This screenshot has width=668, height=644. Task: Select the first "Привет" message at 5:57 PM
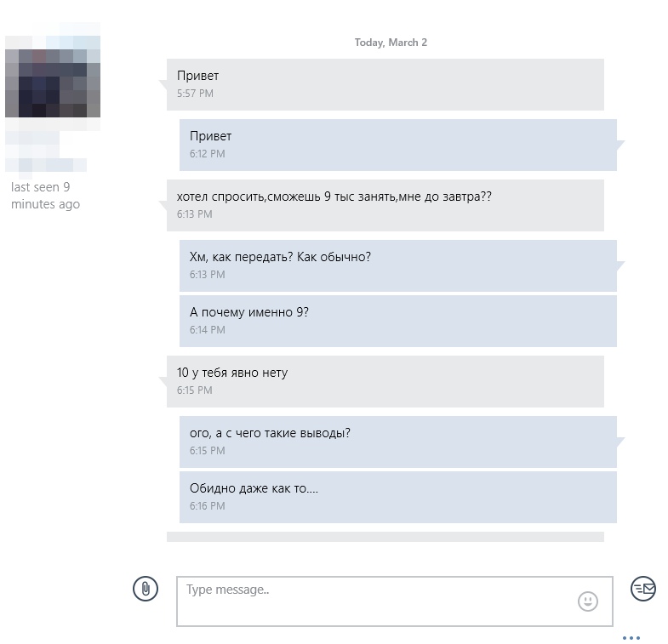coord(385,84)
